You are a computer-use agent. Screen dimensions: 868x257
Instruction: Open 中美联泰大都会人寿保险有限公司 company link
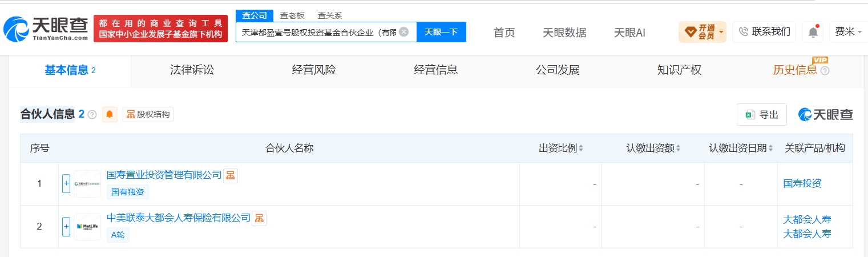coord(179,218)
